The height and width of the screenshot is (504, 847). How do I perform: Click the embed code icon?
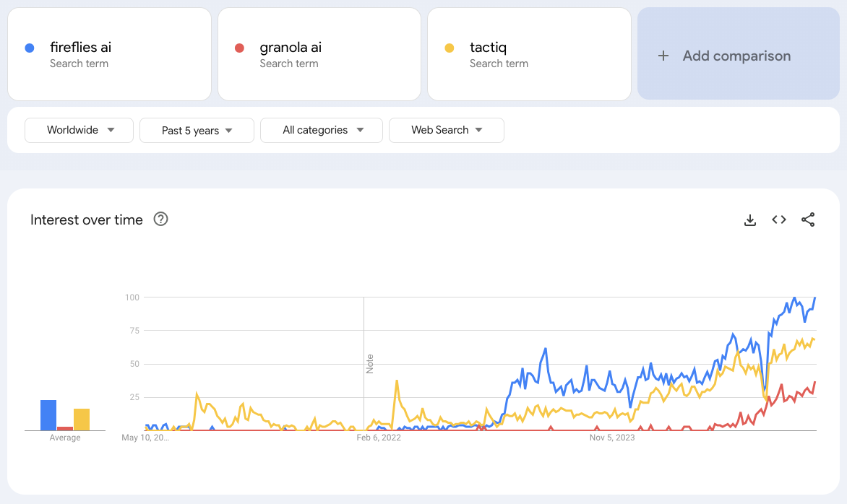point(779,220)
